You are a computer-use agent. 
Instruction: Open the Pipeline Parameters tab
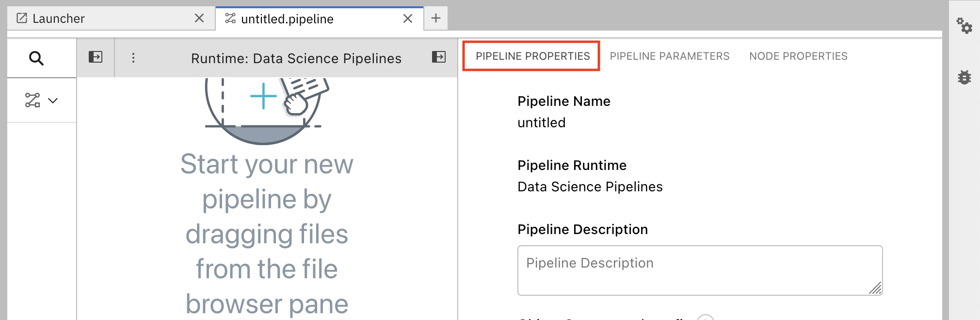[670, 56]
